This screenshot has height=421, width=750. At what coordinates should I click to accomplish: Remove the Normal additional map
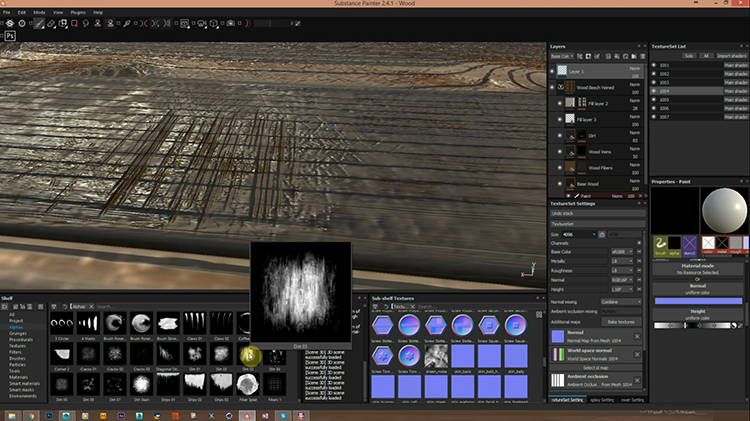tap(637, 337)
